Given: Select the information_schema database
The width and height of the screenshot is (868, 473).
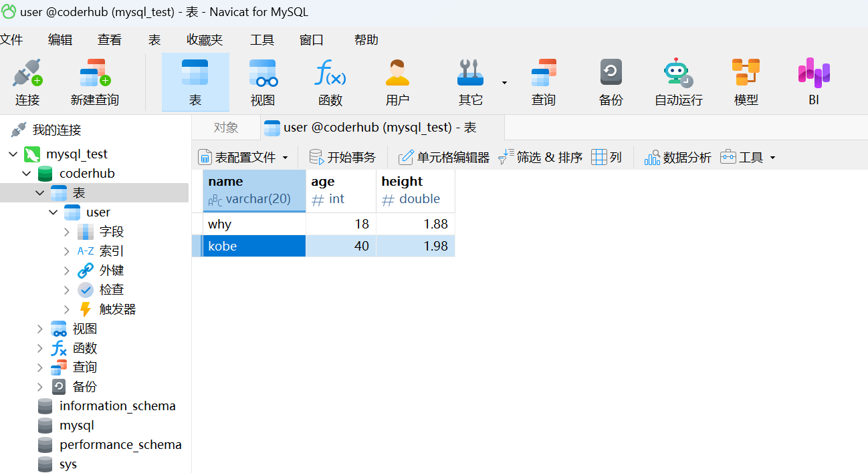Looking at the screenshot, I should (117, 406).
